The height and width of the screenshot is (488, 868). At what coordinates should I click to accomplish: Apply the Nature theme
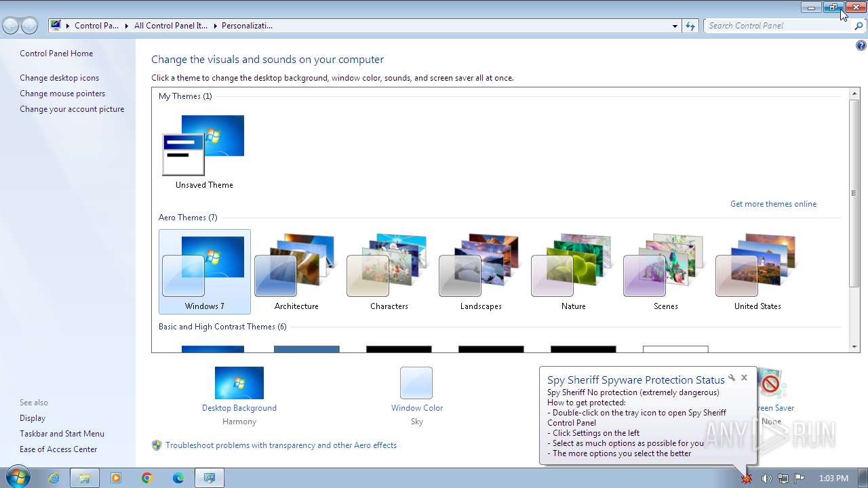(573, 272)
